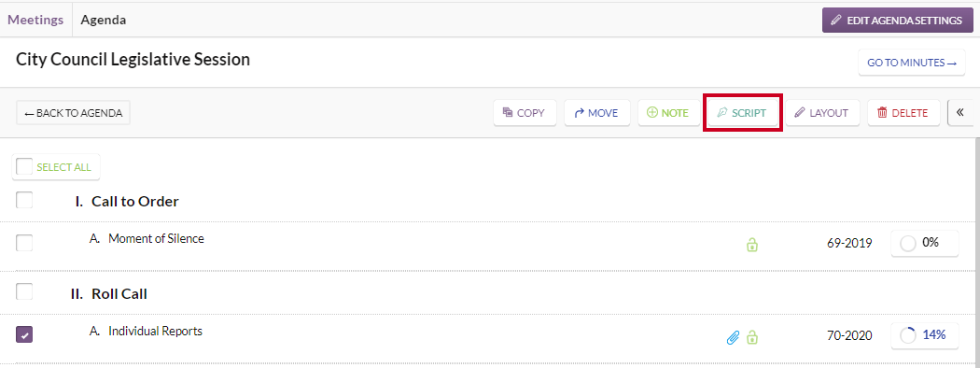This screenshot has width=980, height=368.
Task: Check the Select All checkbox
Action: (24, 166)
